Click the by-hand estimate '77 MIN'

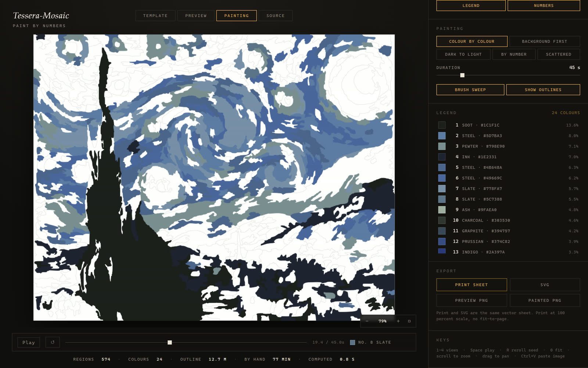282,359
